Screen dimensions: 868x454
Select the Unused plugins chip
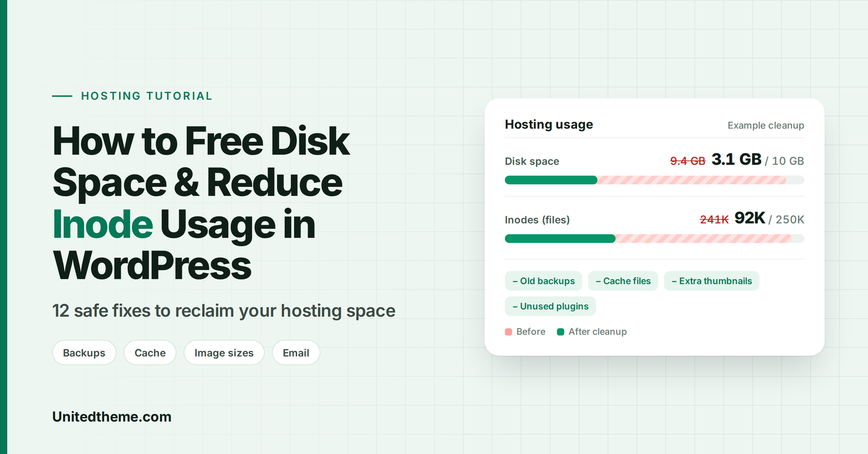pos(551,306)
